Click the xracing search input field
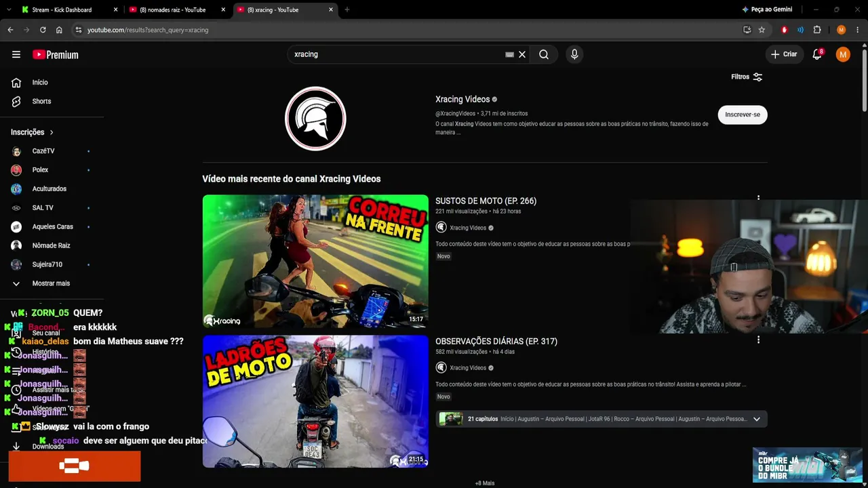The image size is (868, 488). 397,54
